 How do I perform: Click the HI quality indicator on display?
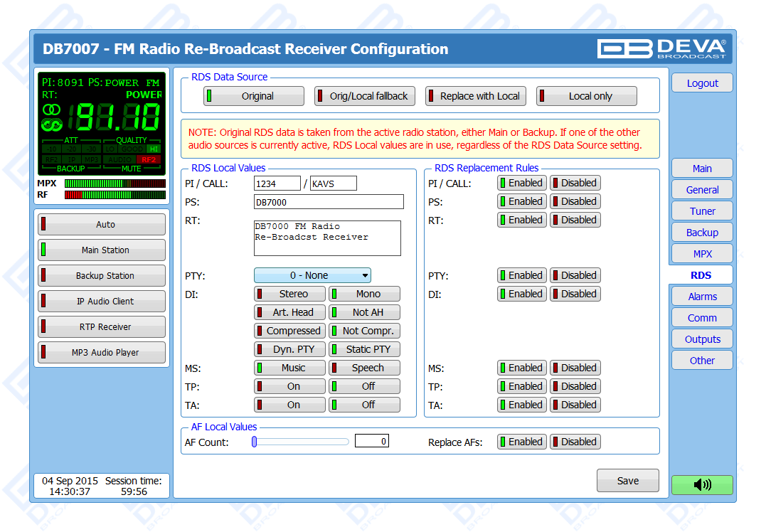(153, 149)
